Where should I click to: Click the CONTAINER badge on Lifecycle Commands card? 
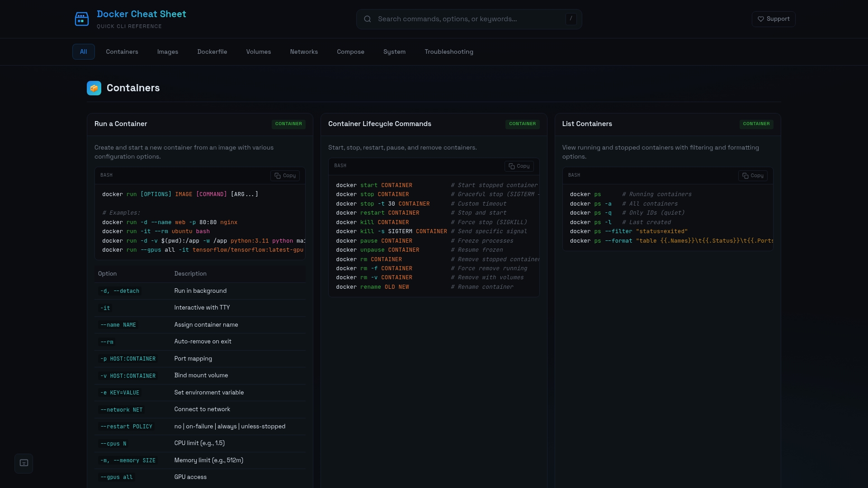pos(522,124)
